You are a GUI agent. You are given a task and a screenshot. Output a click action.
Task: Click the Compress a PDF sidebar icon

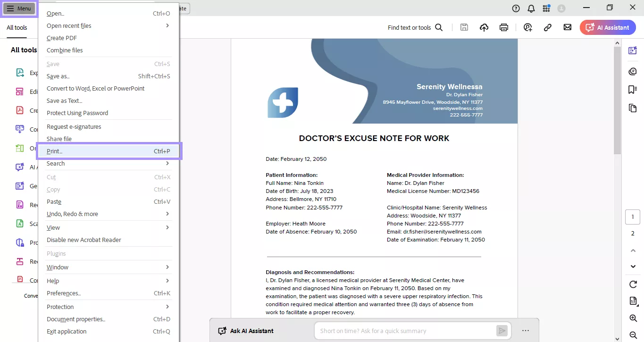[20, 279]
